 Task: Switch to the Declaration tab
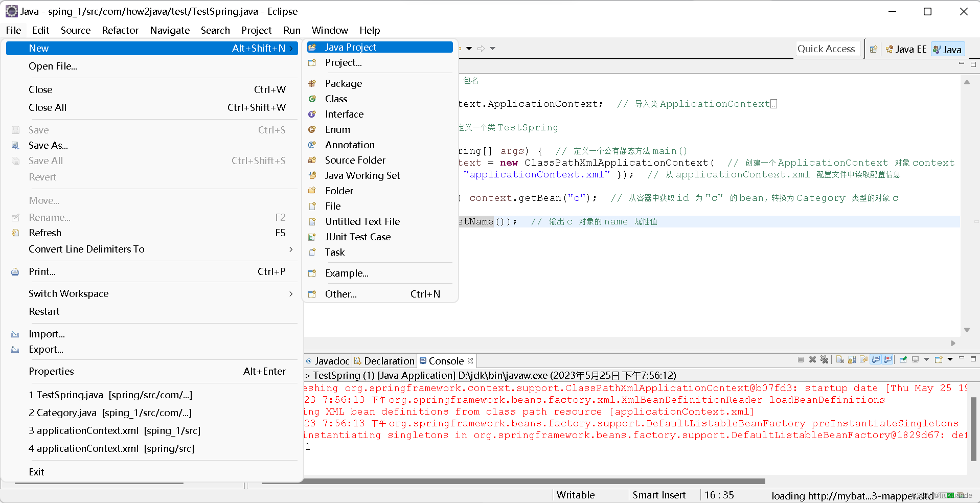[x=384, y=361]
